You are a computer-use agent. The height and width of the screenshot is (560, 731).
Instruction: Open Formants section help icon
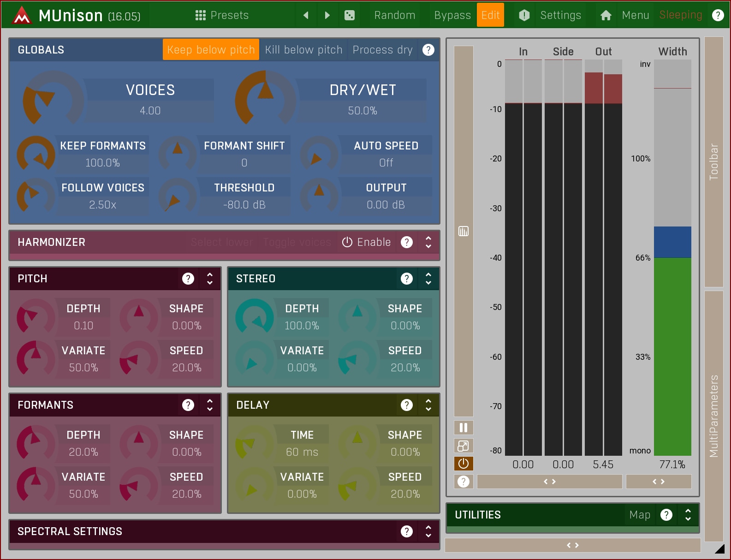pos(188,405)
